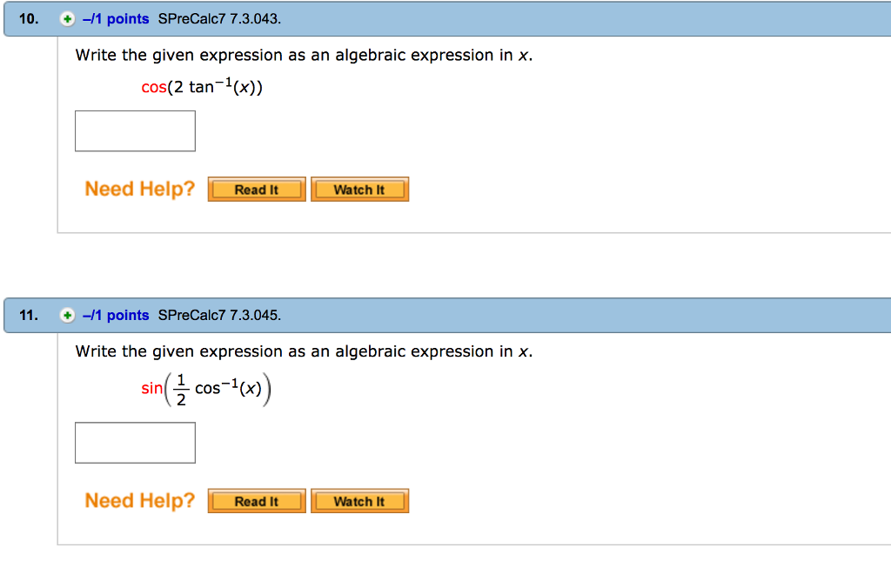The height and width of the screenshot is (588, 891).
Task: Click the Read It button for question 10
Action: [x=256, y=189]
